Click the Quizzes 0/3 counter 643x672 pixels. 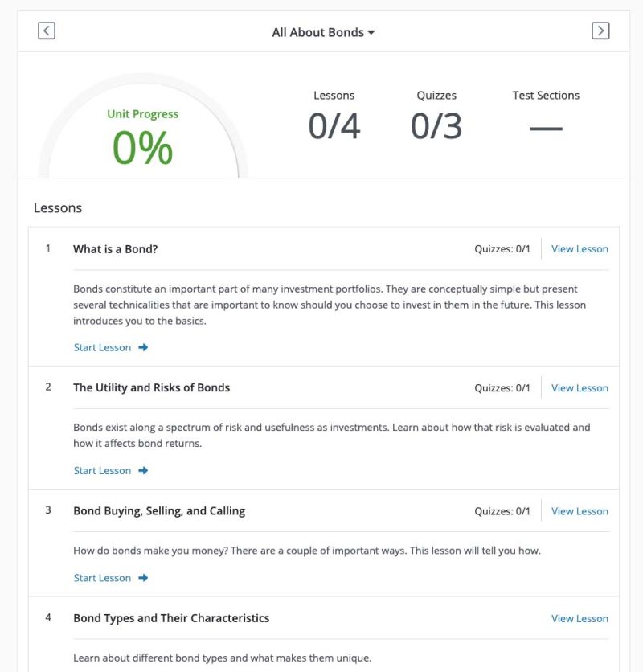coord(436,118)
